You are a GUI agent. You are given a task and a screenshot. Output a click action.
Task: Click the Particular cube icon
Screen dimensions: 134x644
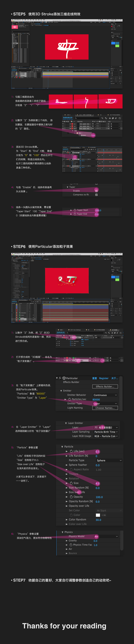point(64,378)
